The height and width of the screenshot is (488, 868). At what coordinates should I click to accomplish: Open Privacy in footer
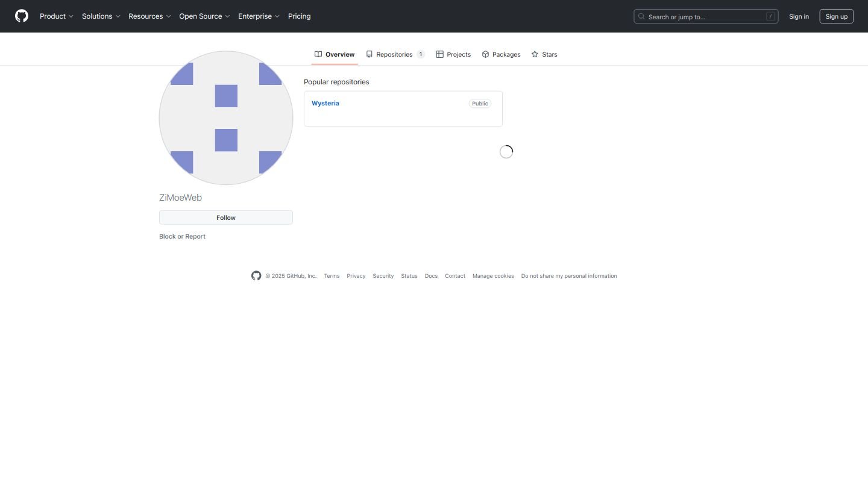(356, 276)
